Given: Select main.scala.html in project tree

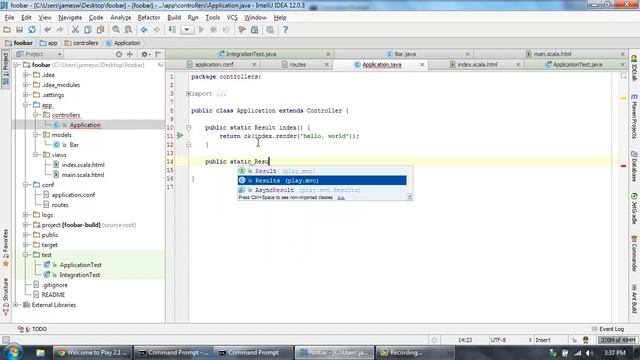Looking at the screenshot, I should pos(82,175).
